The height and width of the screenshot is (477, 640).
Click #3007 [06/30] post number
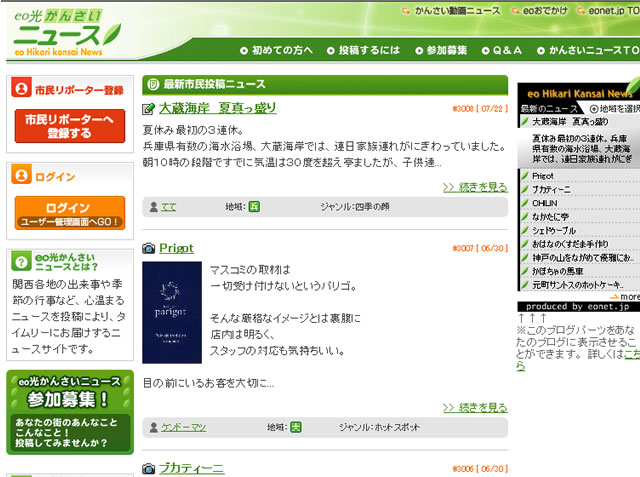480,248
